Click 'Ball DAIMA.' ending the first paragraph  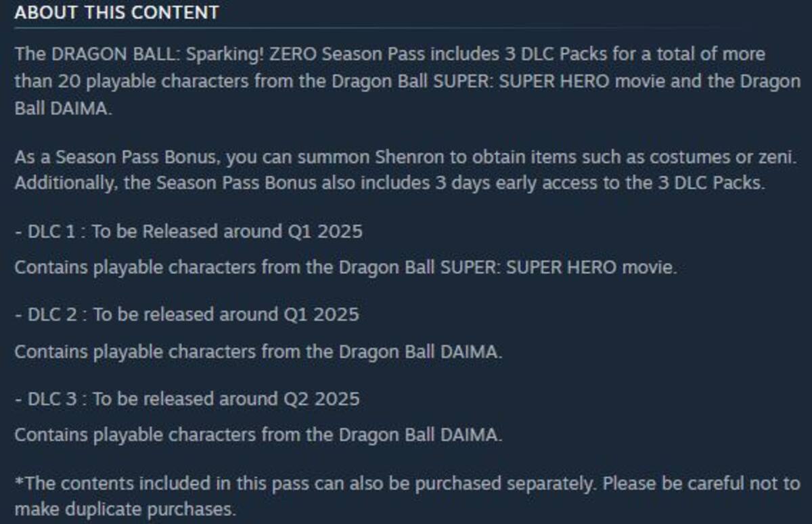(62, 109)
